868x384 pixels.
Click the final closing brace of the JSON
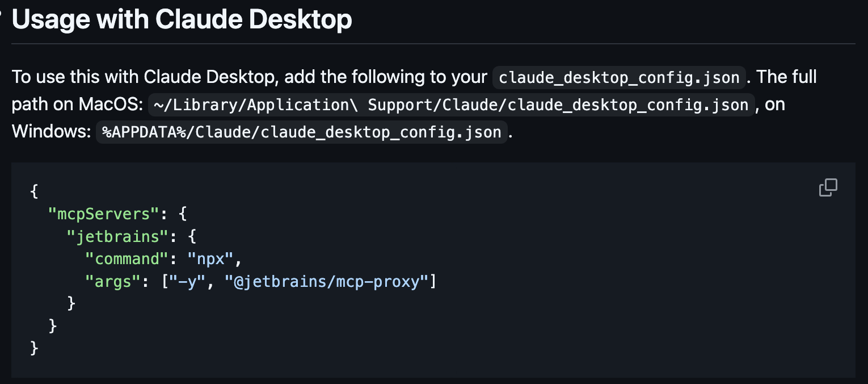[34, 348]
